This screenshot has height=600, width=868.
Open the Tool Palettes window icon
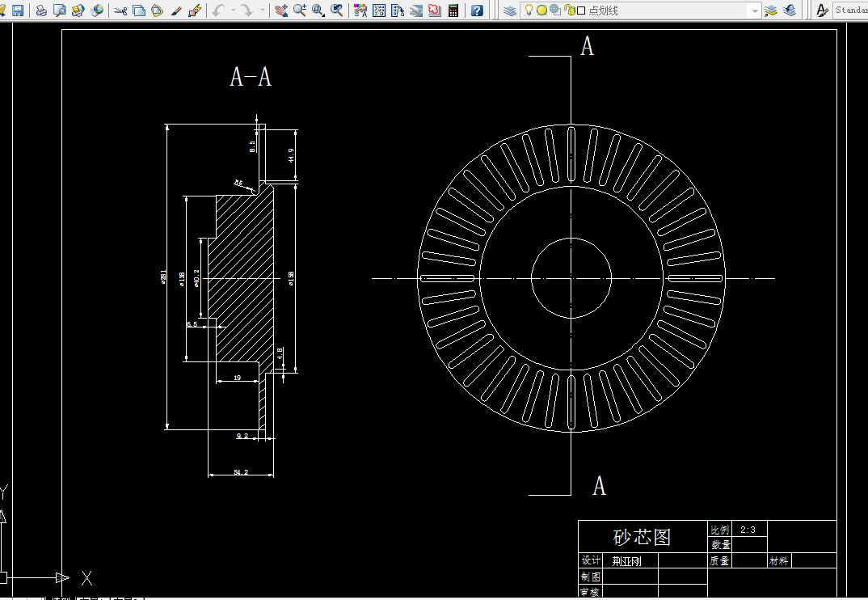(398, 10)
